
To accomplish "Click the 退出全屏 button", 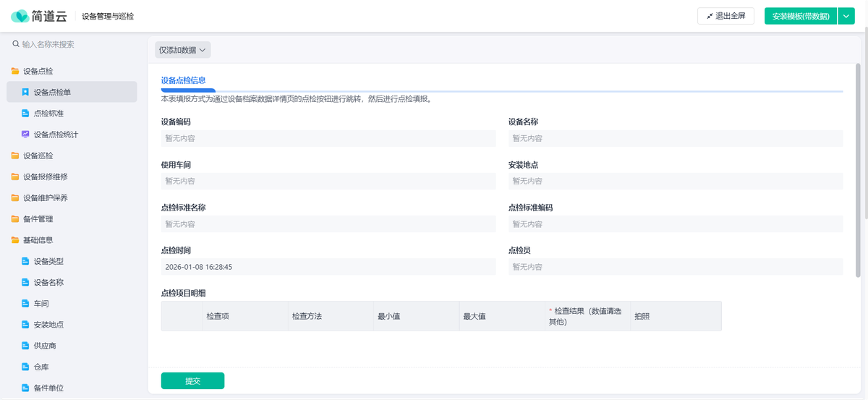I will pyautogui.click(x=726, y=16).
